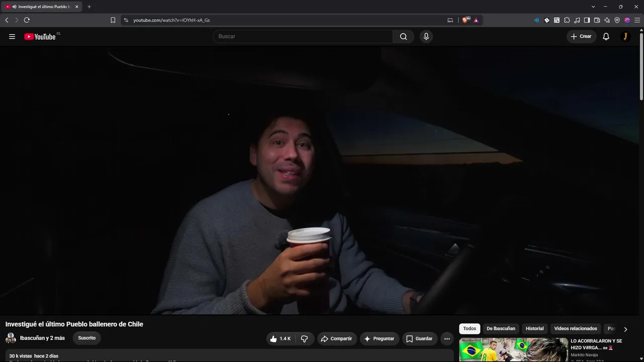
Task: Open the Ibascuñan channel avatar
Action: click(11, 338)
